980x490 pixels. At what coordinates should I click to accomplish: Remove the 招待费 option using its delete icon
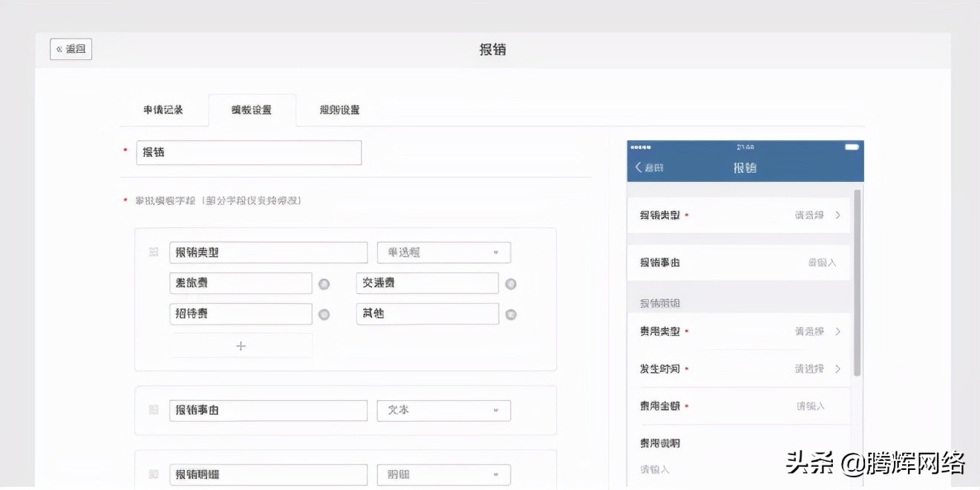pos(324,313)
